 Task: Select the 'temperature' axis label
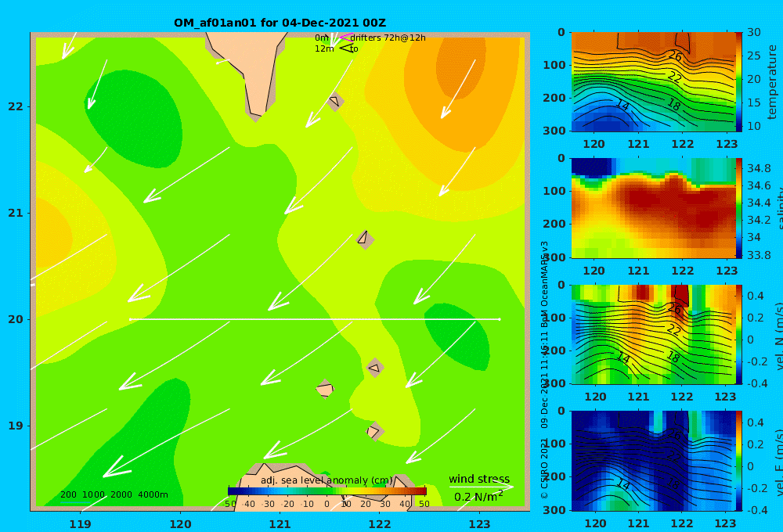coord(772,82)
